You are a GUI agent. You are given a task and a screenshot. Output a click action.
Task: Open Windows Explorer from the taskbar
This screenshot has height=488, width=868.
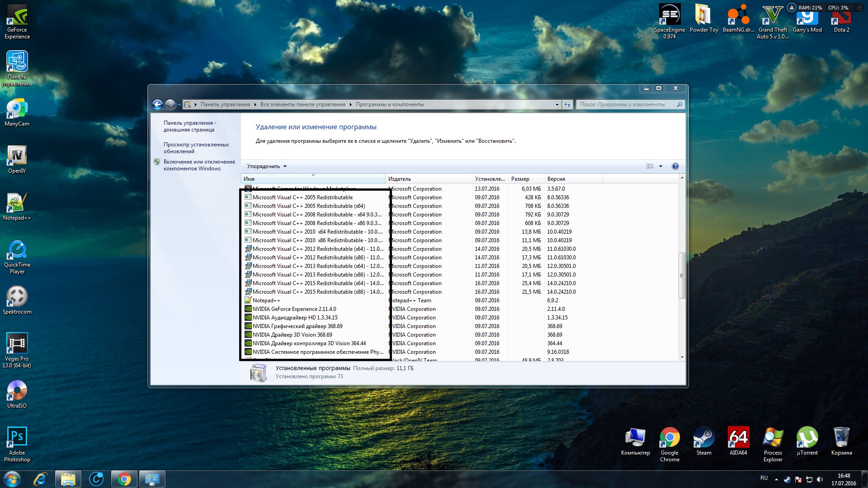click(x=68, y=479)
